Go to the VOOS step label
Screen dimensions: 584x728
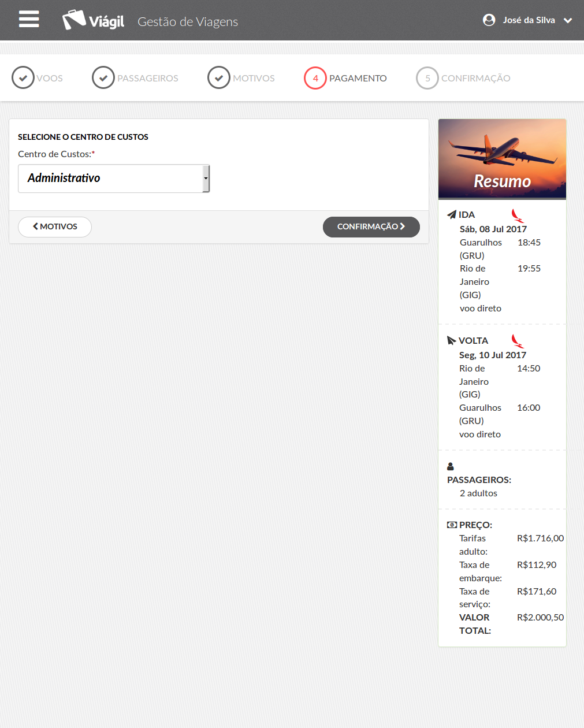(x=50, y=78)
